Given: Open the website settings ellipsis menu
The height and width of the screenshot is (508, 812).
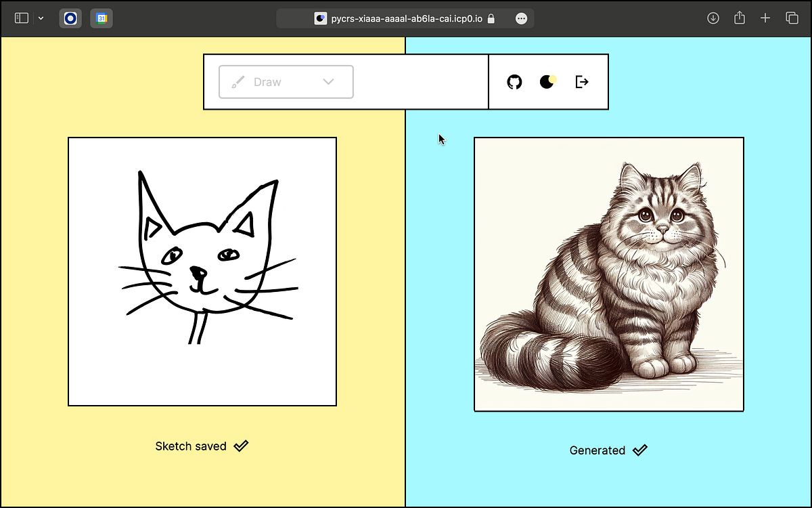Looking at the screenshot, I should pos(521,18).
